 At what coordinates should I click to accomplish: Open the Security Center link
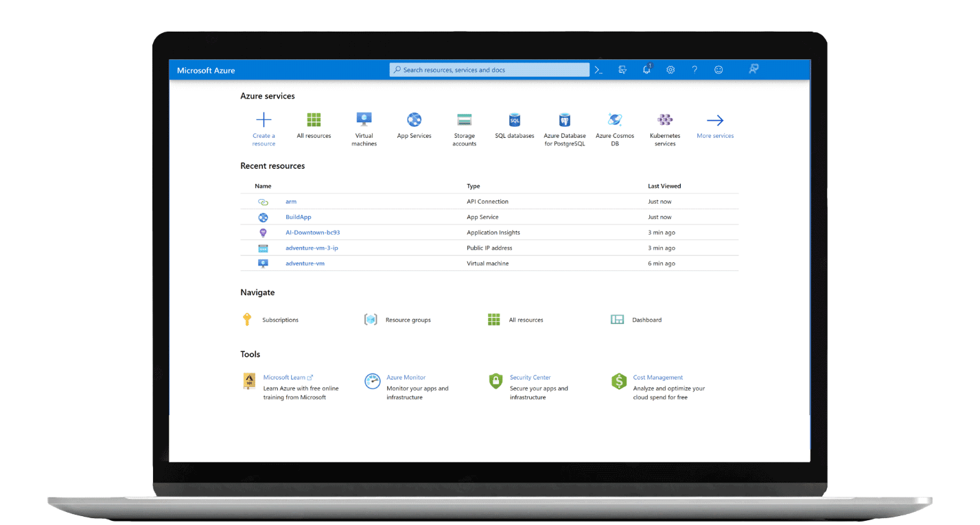click(530, 377)
